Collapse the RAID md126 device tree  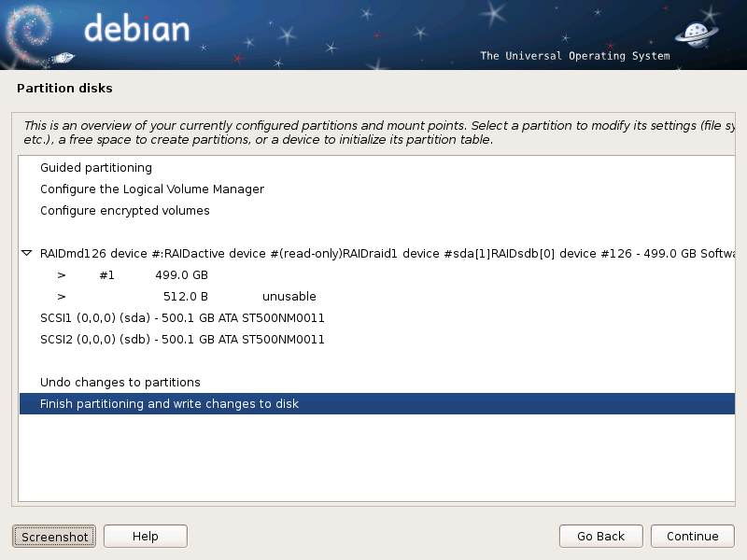pyautogui.click(x=27, y=253)
